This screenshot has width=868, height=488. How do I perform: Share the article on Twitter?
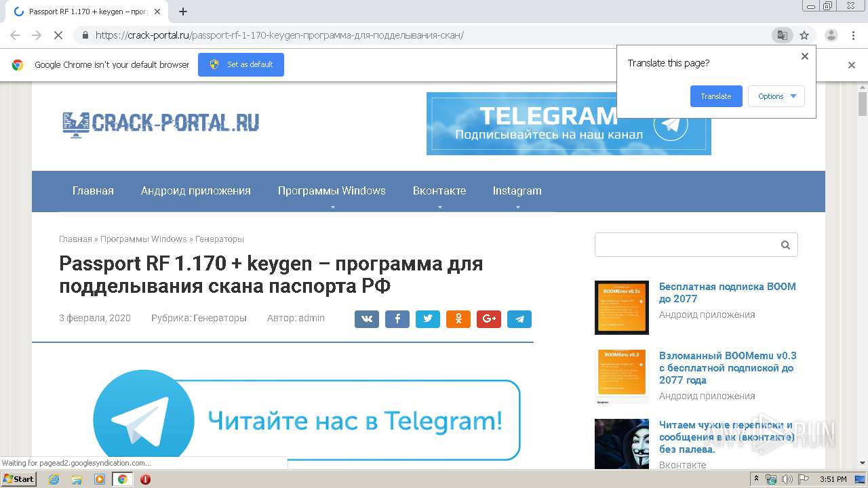[428, 319]
